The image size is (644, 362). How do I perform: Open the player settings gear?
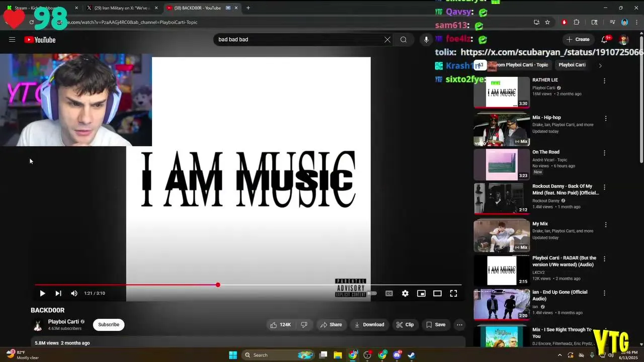pyautogui.click(x=405, y=293)
